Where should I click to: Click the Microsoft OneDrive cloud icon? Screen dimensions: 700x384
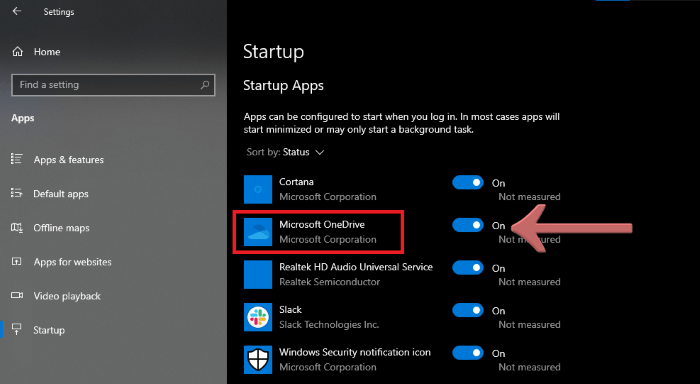pos(258,232)
